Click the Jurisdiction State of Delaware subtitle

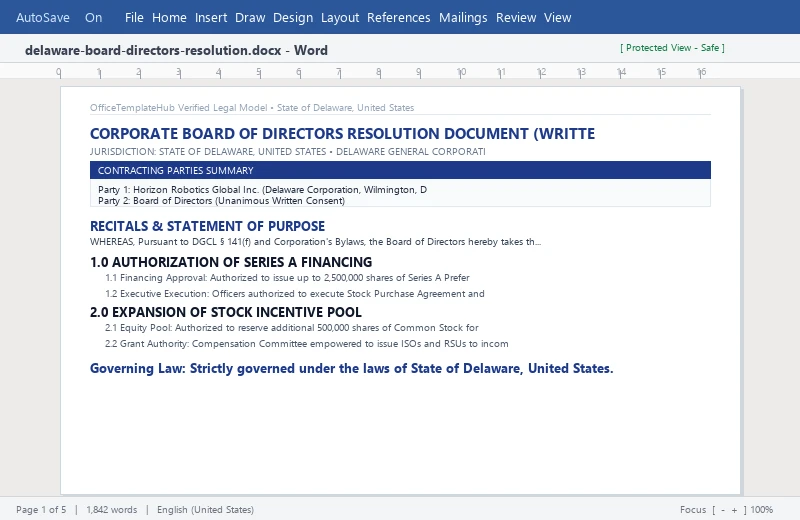(288, 152)
